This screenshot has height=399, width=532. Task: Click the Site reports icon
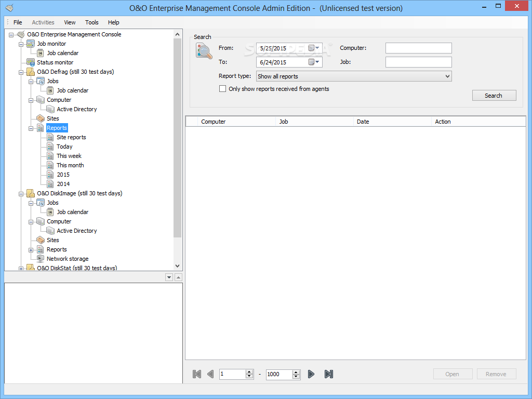coord(50,137)
